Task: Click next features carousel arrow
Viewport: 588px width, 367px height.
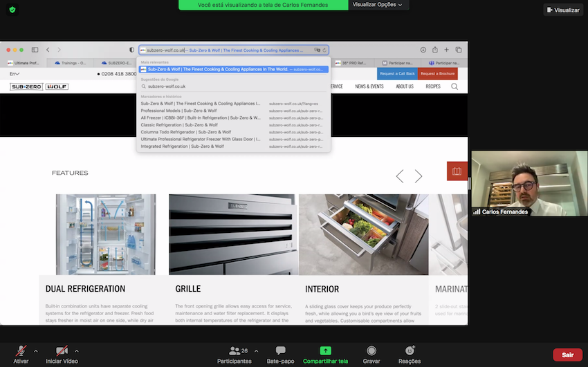Action: click(419, 176)
